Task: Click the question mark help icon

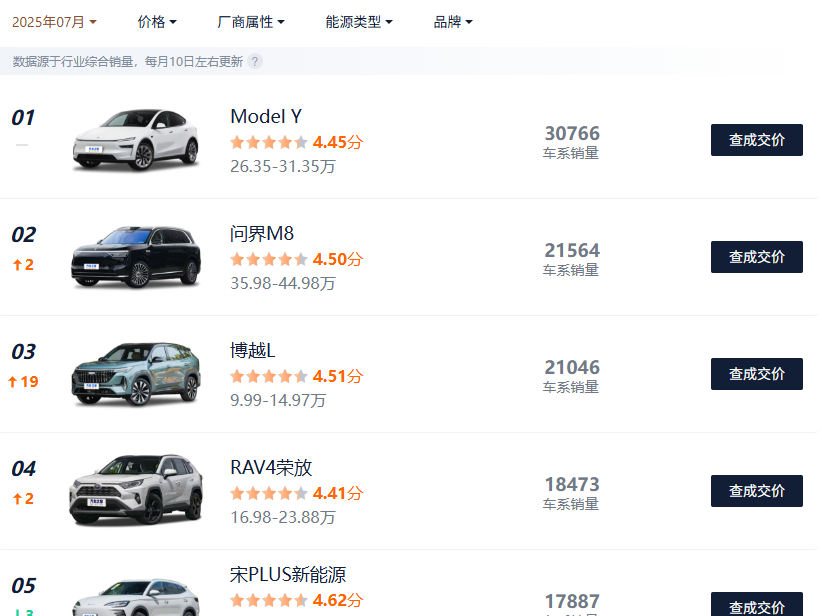Action: pyautogui.click(x=255, y=61)
